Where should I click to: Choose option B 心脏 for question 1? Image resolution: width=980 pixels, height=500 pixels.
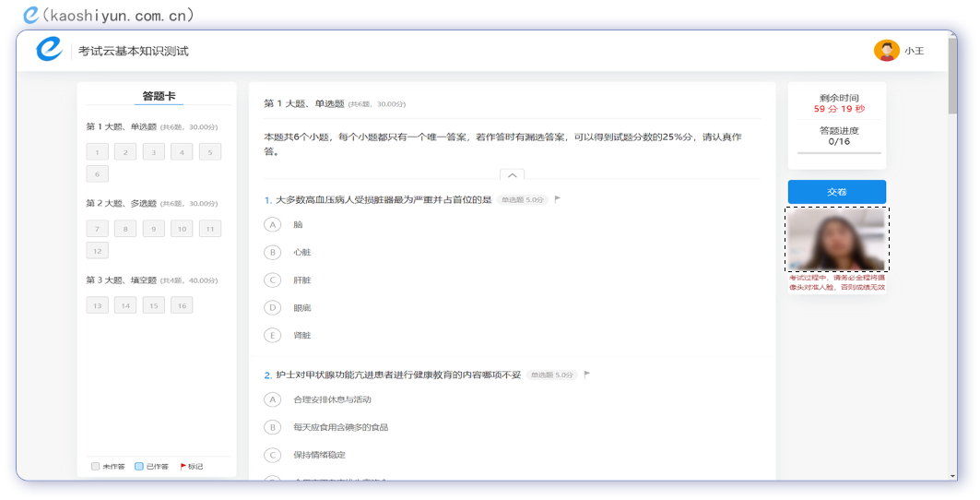pyautogui.click(x=272, y=252)
